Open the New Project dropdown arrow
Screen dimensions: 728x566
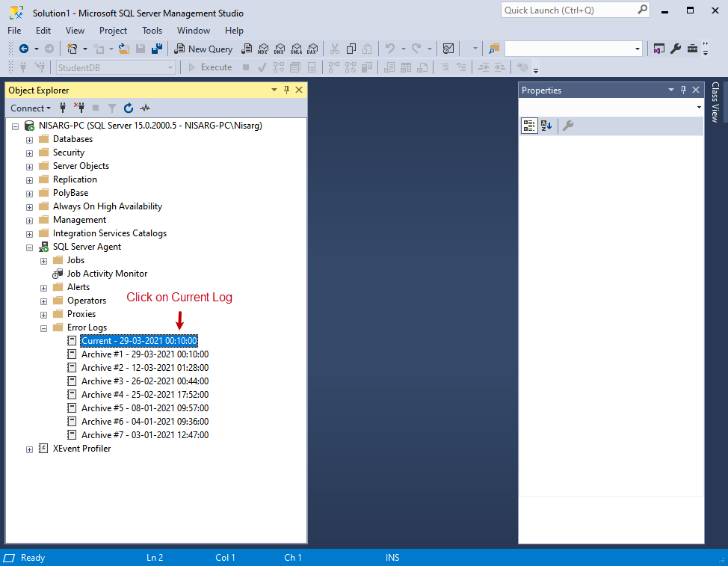point(85,49)
